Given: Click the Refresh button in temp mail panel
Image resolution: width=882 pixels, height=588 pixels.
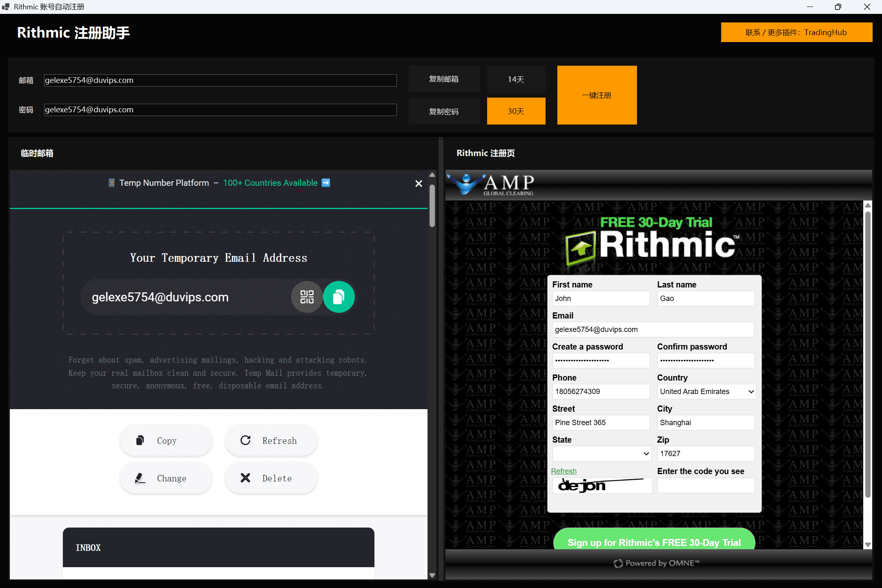Looking at the screenshot, I should point(271,440).
